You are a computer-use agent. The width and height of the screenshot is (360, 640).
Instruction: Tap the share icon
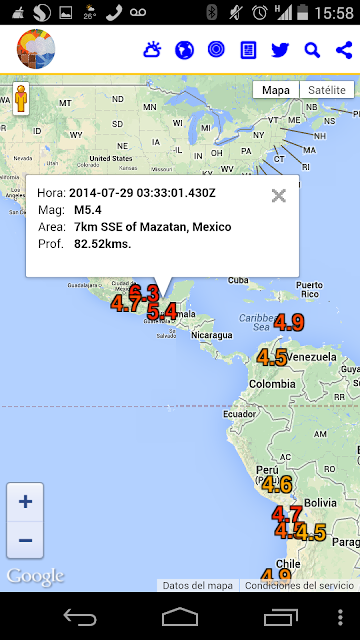344,50
